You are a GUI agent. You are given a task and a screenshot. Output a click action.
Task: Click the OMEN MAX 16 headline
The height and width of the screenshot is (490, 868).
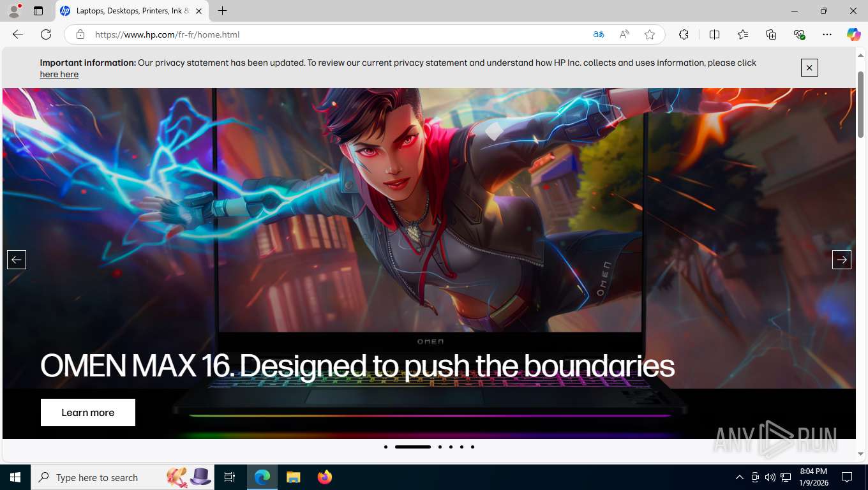tap(357, 366)
